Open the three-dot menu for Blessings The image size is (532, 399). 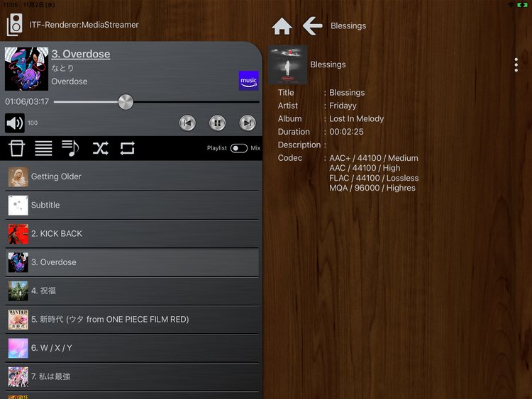click(x=516, y=65)
